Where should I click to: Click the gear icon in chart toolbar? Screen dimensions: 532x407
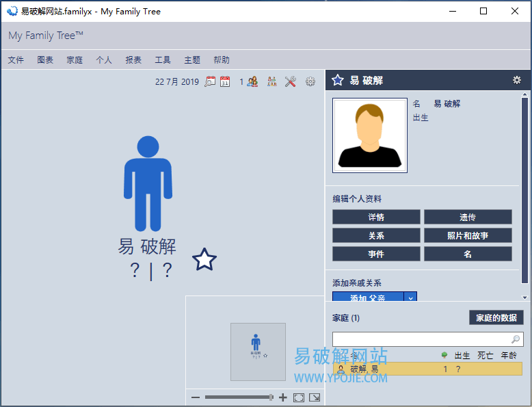(x=310, y=82)
